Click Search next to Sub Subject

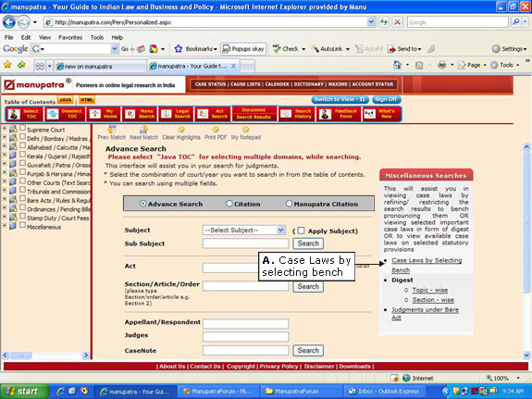(x=308, y=243)
